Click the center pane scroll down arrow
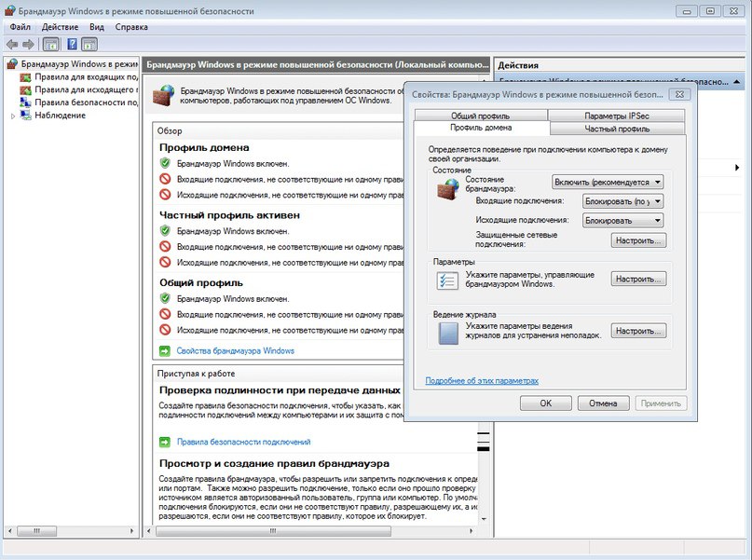Image resolution: width=752 pixels, height=560 pixels. [x=484, y=519]
